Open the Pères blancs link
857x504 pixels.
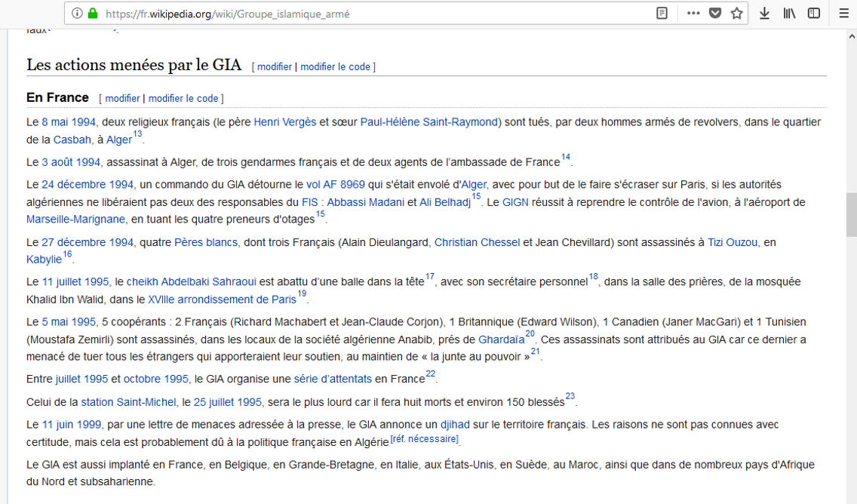pos(206,242)
